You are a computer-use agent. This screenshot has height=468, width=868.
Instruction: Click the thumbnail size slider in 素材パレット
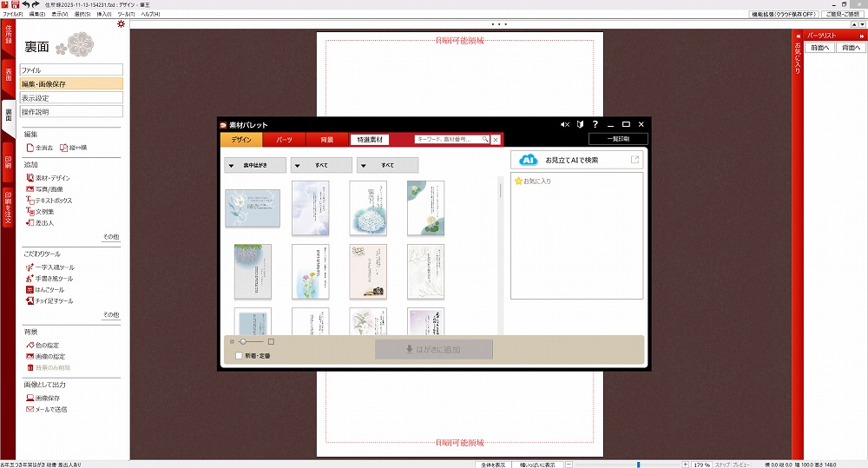click(252, 342)
